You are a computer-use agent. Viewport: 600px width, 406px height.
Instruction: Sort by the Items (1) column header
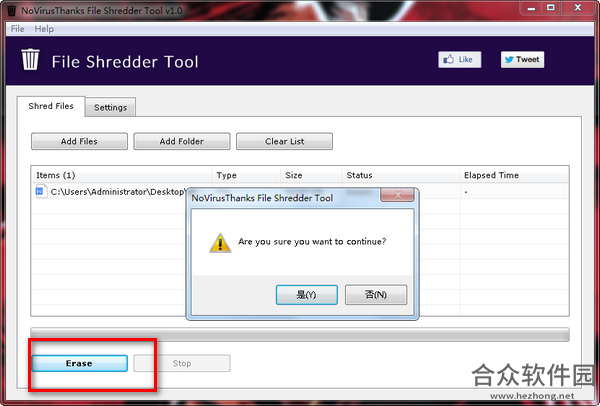tap(122, 175)
